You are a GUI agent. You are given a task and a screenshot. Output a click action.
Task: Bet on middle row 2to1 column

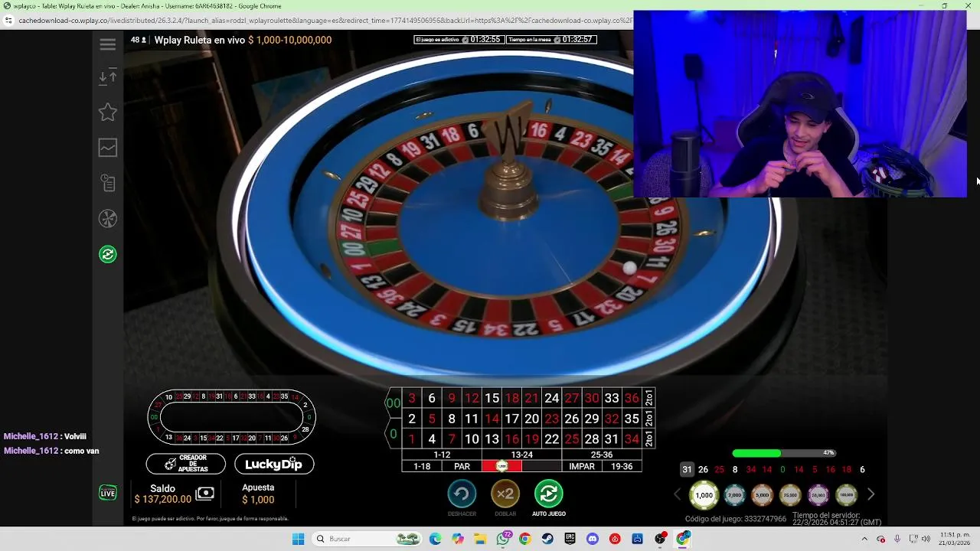click(649, 419)
